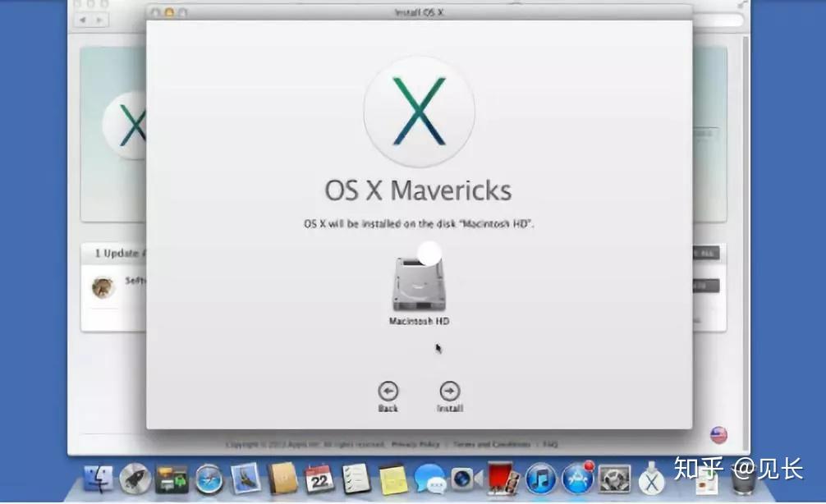Image resolution: width=826 pixels, height=504 pixels.
Task: Open Finder from the dock
Action: 99,479
